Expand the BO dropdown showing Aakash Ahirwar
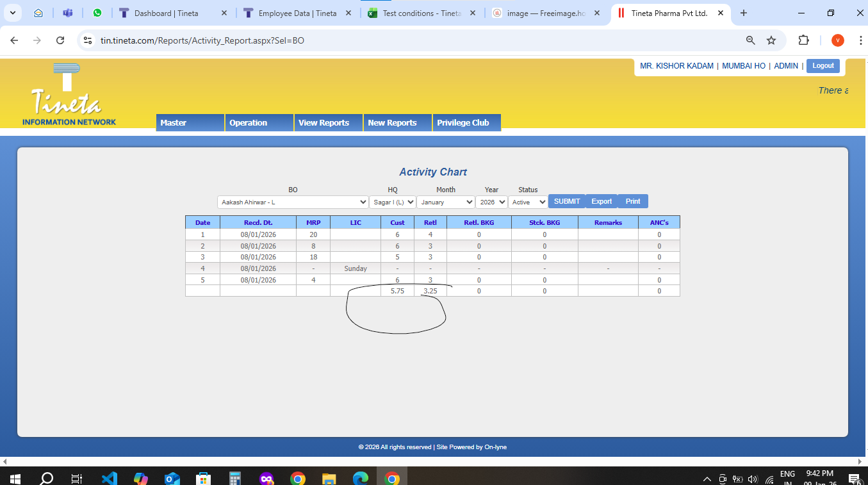Image resolution: width=868 pixels, height=485 pixels. click(x=293, y=202)
